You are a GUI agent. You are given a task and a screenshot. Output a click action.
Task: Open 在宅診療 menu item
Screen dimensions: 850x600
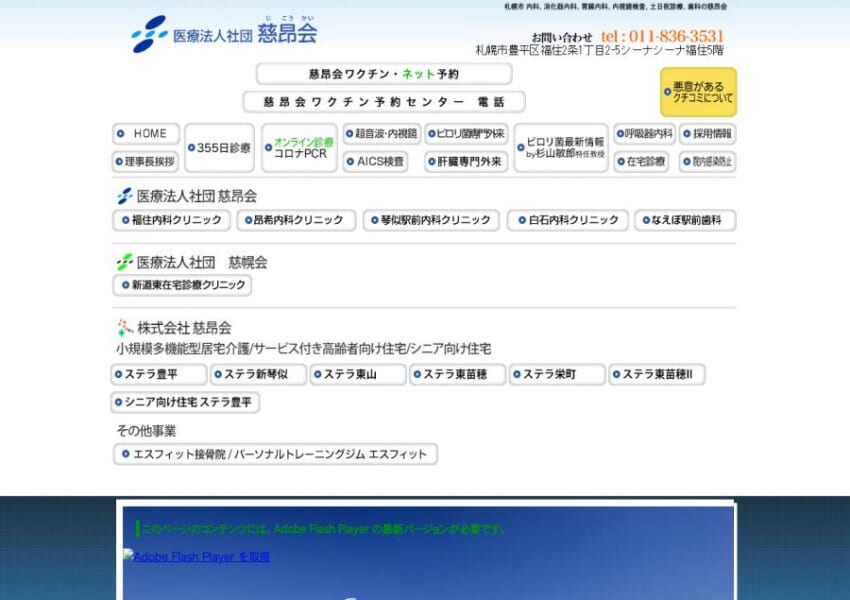[641, 162]
